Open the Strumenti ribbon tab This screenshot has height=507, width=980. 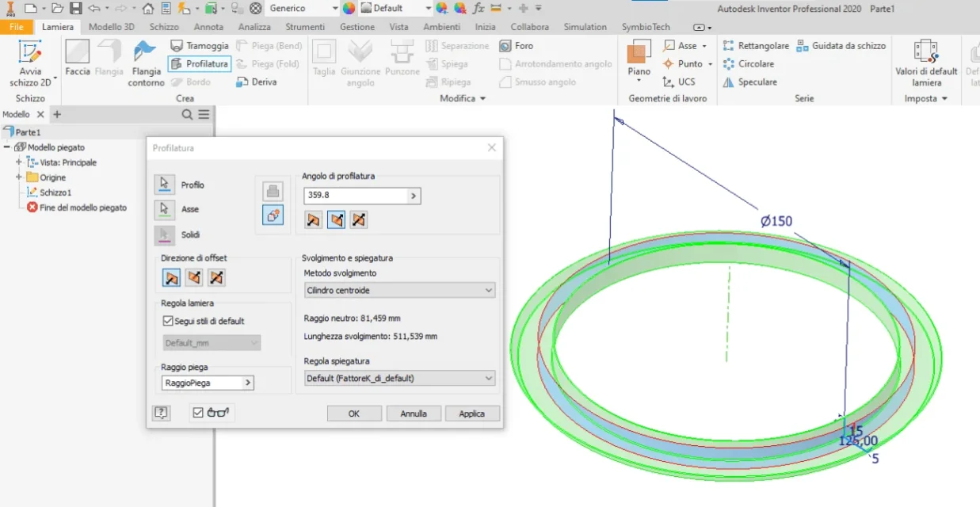(x=305, y=27)
